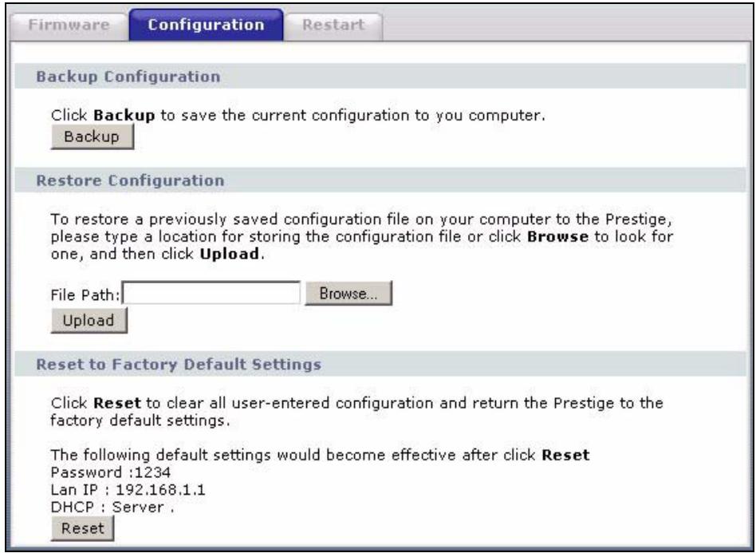
Task: Click the 'File Path:' label
Action: (x=85, y=294)
